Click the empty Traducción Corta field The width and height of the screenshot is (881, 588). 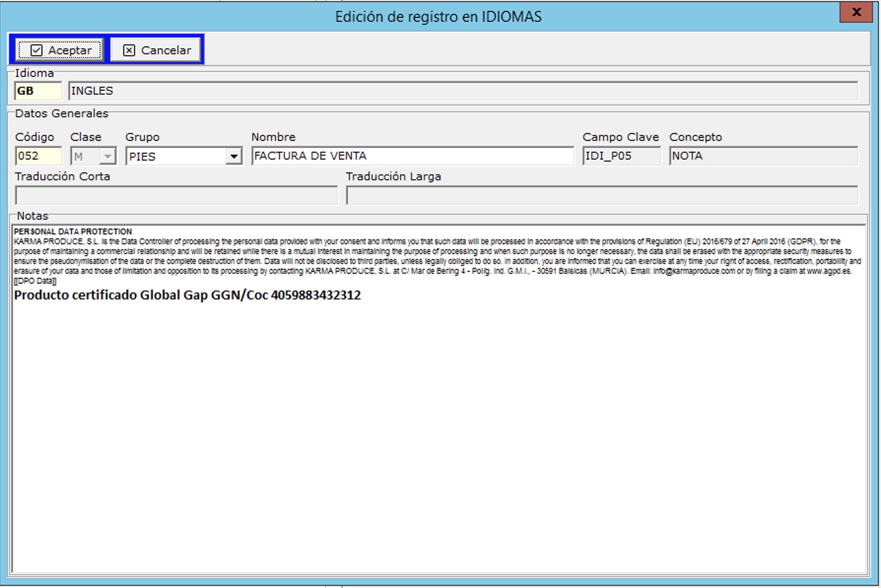(x=176, y=196)
